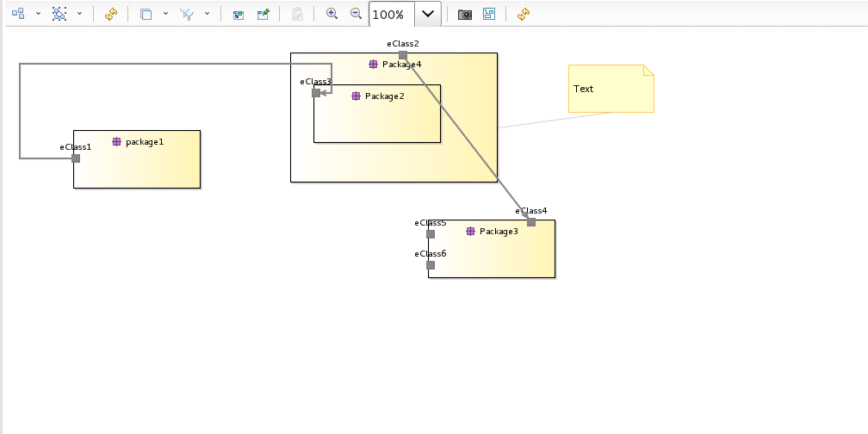868x434 pixels.
Task: Toggle the pin/unpin elements icon
Action: (x=263, y=14)
